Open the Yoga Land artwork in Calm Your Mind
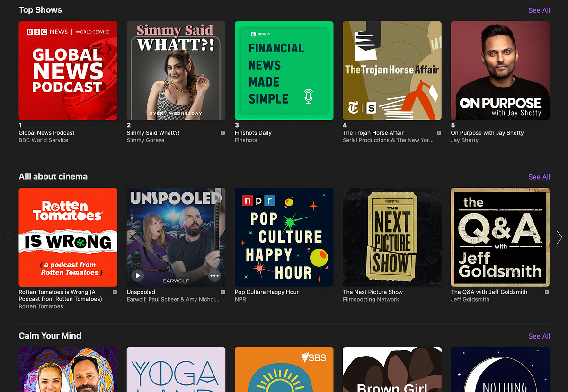 coord(176,370)
